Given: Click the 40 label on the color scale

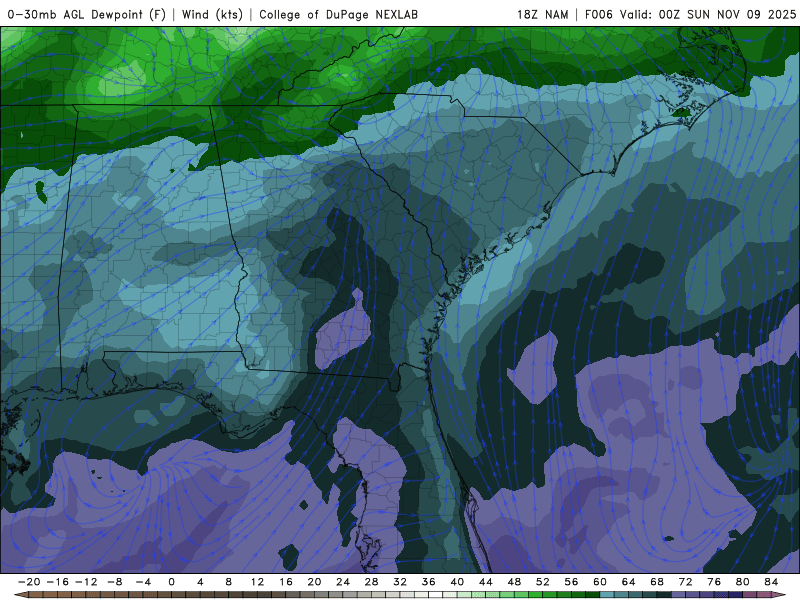Looking at the screenshot, I should [x=457, y=582].
